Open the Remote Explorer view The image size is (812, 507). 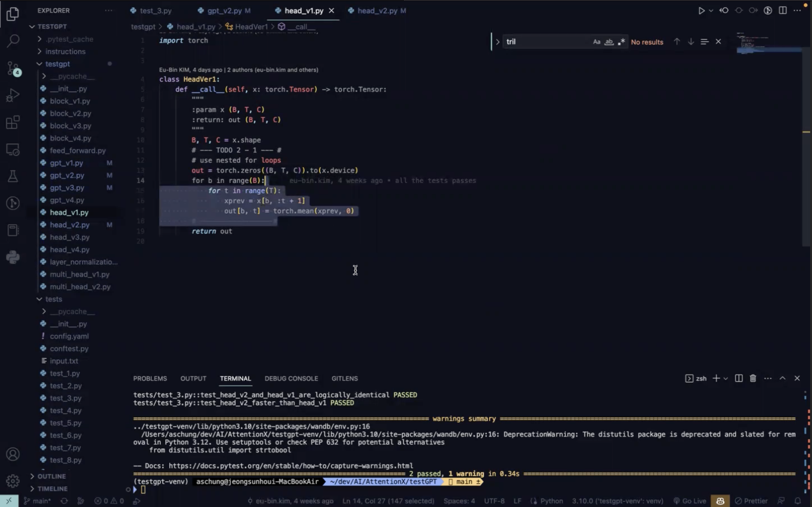(13, 149)
